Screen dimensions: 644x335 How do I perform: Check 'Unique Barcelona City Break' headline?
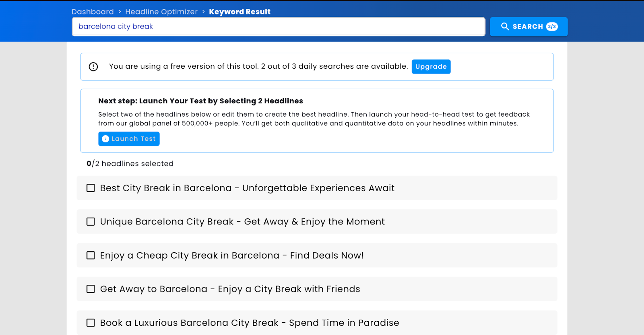click(x=91, y=222)
